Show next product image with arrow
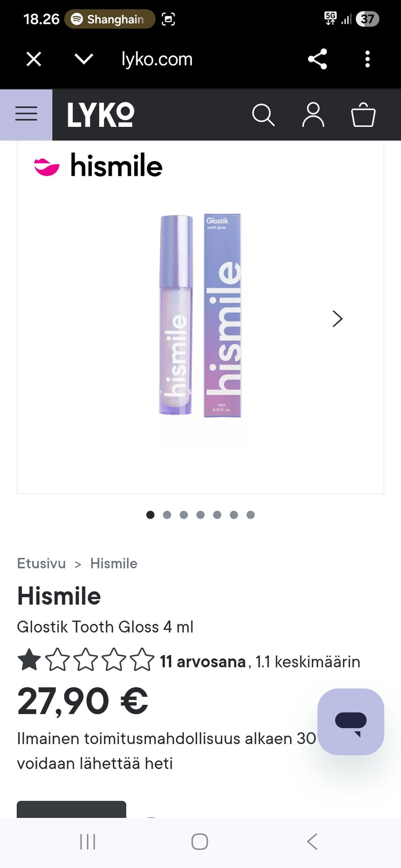Image resolution: width=401 pixels, height=868 pixels. click(x=338, y=318)
